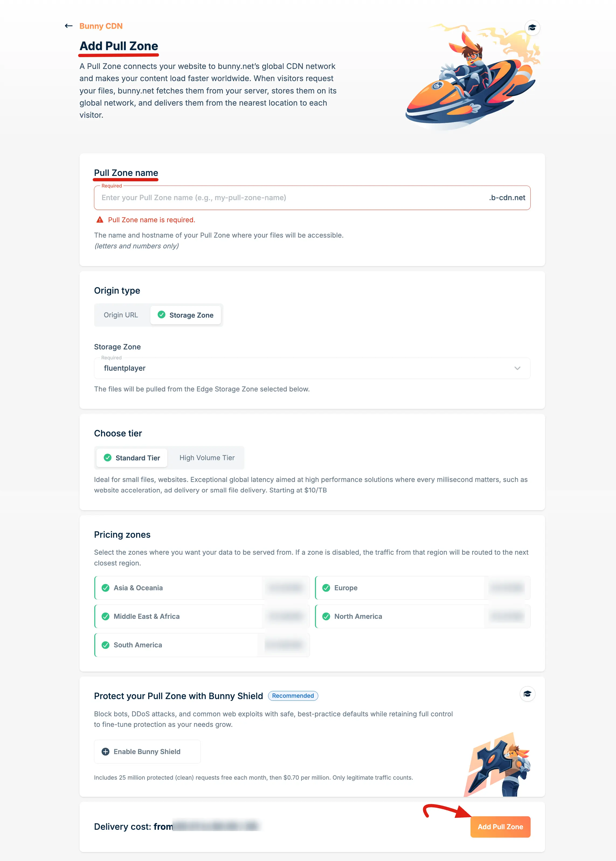
Task: Toggle the South America pricing zone
Action: 202,645
